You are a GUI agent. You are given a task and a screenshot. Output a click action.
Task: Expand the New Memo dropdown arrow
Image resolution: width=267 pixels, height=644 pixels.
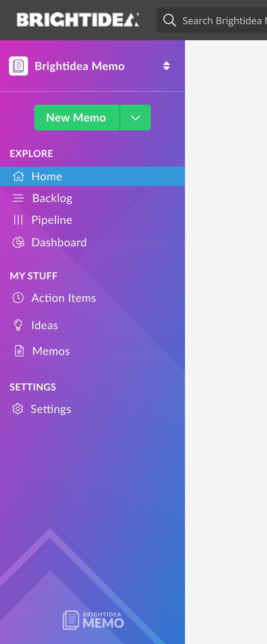click(136, 118)
